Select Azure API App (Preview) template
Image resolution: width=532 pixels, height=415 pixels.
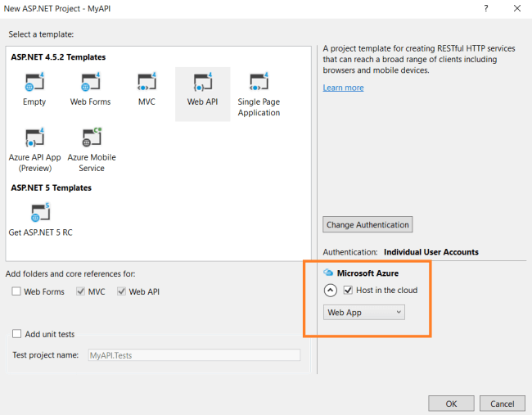tap(34, 138)
